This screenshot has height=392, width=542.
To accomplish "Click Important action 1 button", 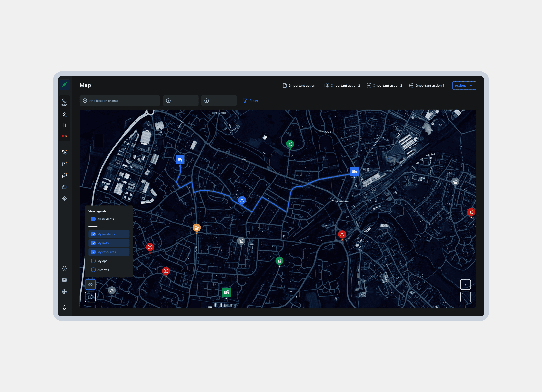I will pos(300,85).
